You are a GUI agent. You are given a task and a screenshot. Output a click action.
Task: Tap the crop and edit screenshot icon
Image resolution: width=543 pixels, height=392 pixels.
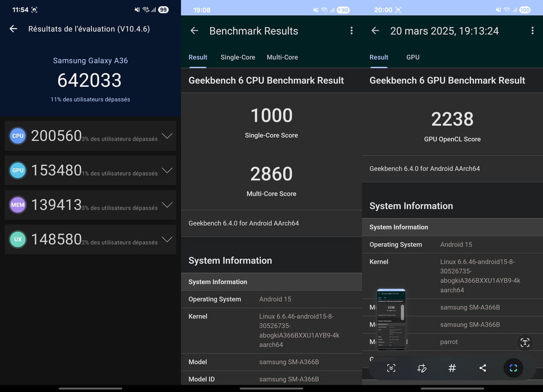(421, 368)
